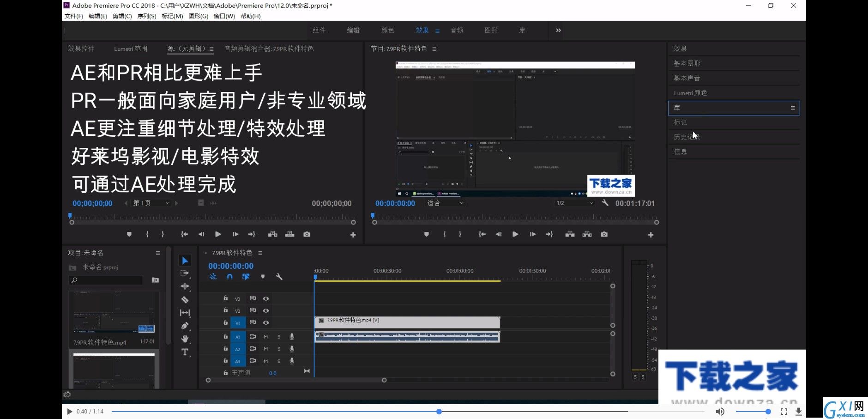Switch to 颜色 workspace tab
This screenshot has width=868, height=419.
pyautogui.click(x=388, y=30)
